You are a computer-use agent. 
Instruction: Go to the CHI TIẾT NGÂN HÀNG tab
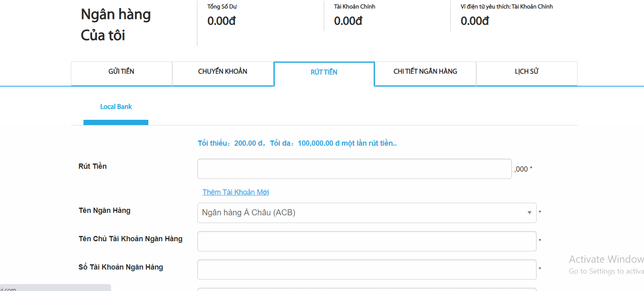click(x=425, y=72)
